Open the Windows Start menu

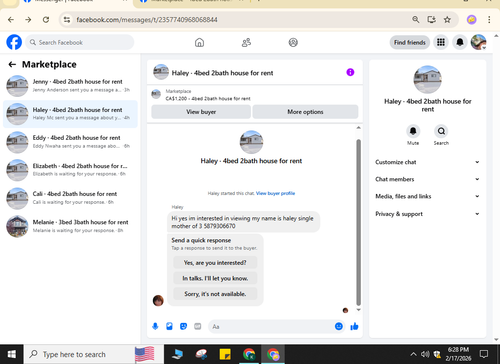click(x=12, y=354)
